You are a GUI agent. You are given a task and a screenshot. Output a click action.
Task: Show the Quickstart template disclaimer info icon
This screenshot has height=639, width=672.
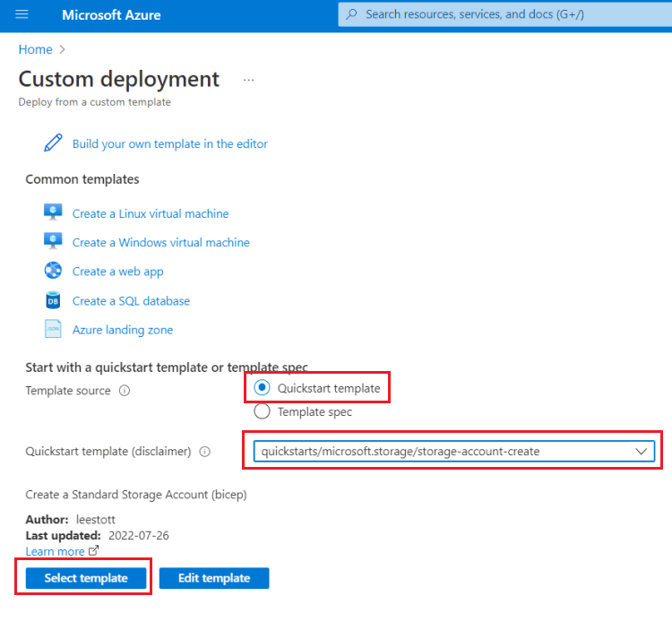(x=205, y=452)
